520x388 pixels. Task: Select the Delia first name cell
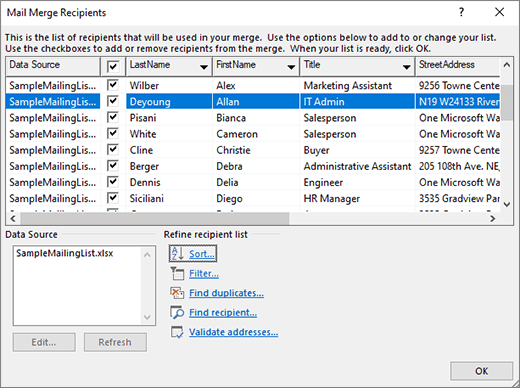256,182
